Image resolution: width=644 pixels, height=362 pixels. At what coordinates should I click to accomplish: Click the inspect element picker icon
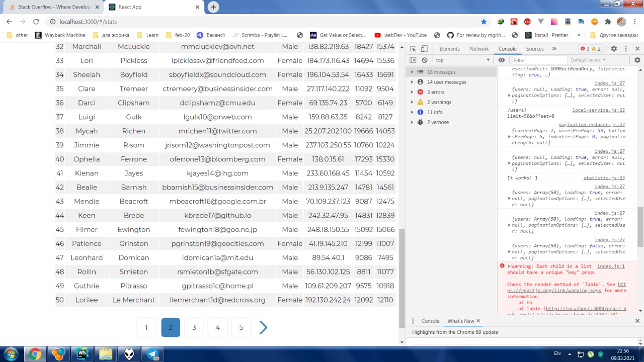coord(413,49)
